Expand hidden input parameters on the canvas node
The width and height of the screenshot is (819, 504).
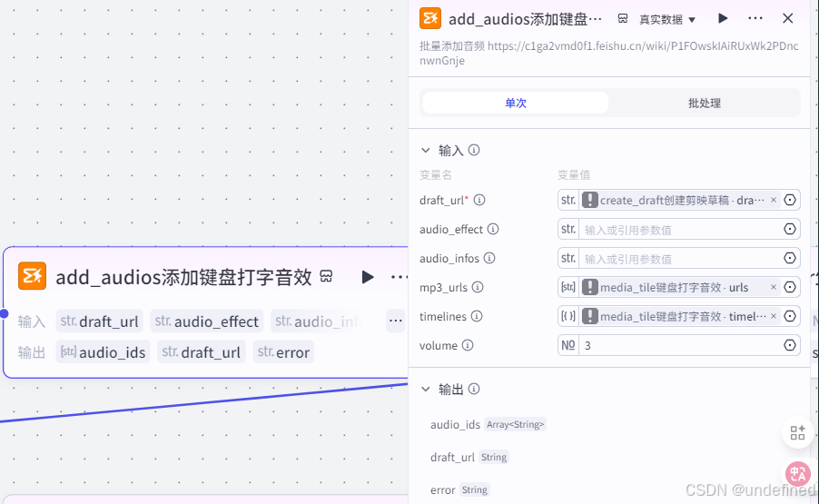pyautogui.click(x=395, y=321)
